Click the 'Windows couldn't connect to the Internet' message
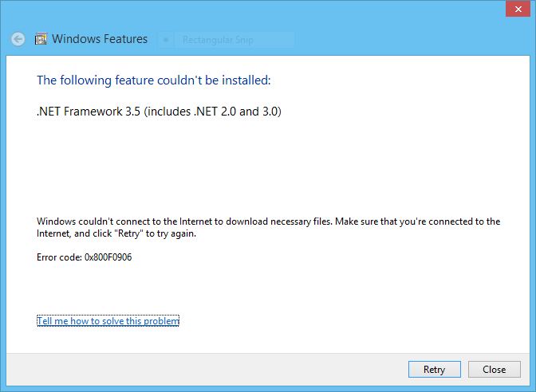 268,227
